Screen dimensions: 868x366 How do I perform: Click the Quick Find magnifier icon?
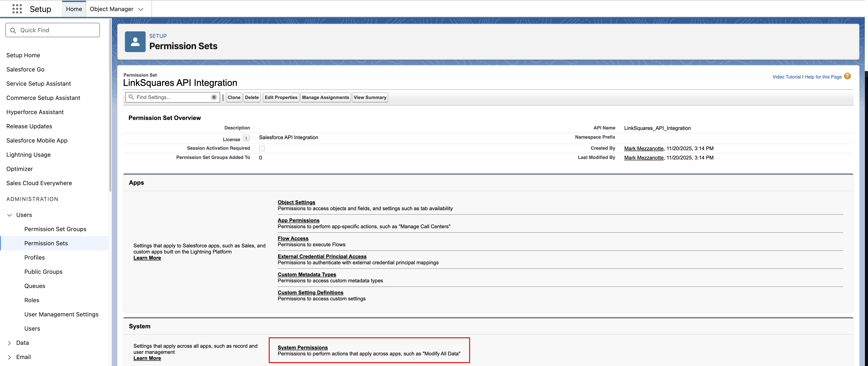[x=13, y=30]
